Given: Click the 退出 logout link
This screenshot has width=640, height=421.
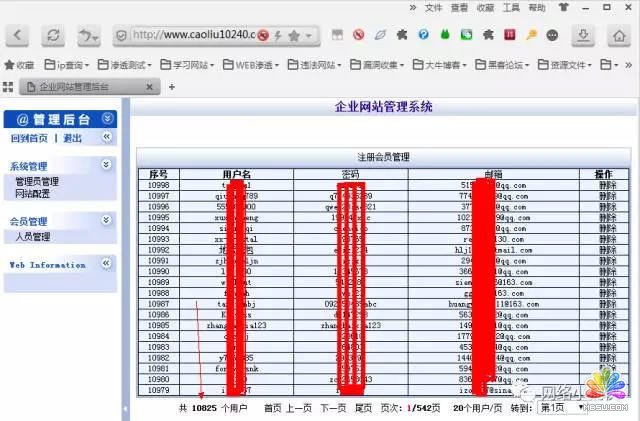Looking at the screenshot, I should pyautogui.click(x=73, y=138).
